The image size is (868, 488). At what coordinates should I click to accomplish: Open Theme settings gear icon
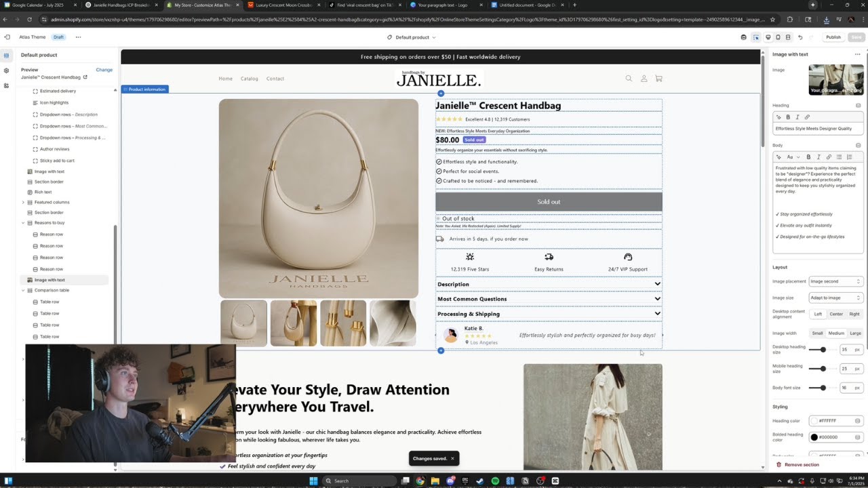tap(6, 70)
